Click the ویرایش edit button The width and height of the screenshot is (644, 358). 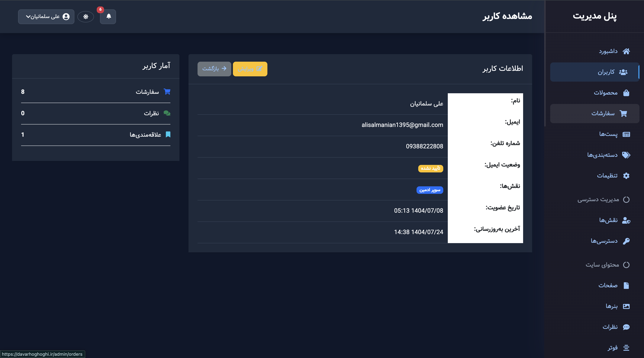pyautogui.click(x=250, y=69)
